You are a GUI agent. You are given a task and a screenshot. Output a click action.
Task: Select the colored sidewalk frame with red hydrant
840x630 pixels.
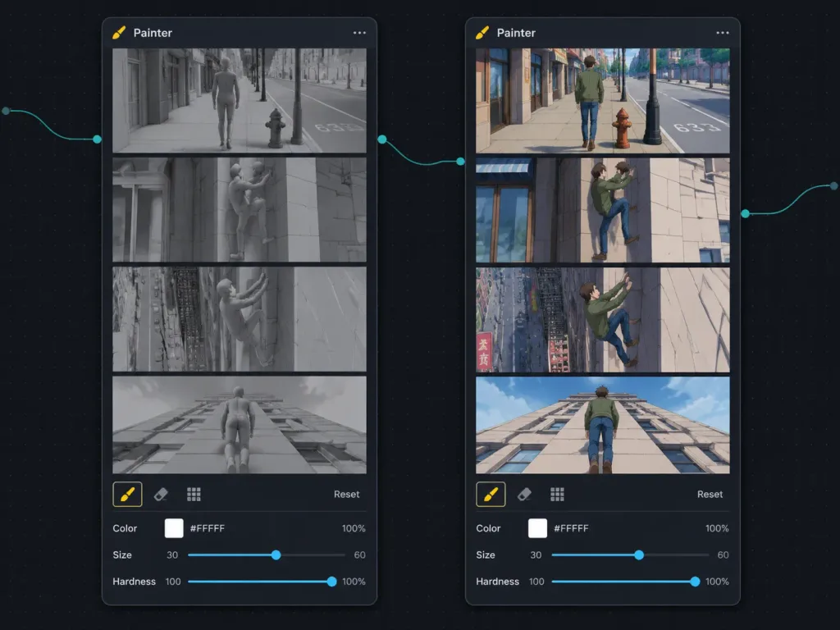pos(603,101)
